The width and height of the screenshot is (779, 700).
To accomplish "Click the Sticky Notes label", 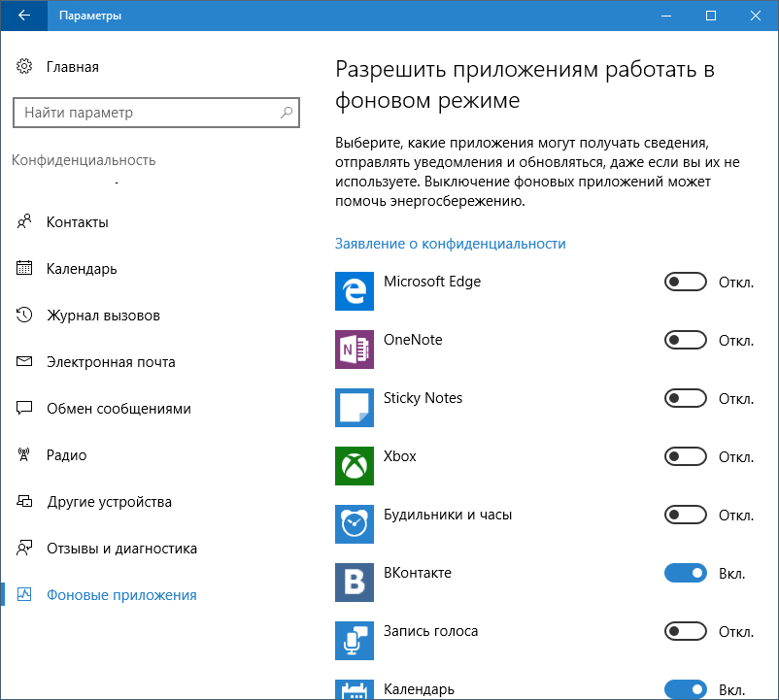I will tap(423, 398).
